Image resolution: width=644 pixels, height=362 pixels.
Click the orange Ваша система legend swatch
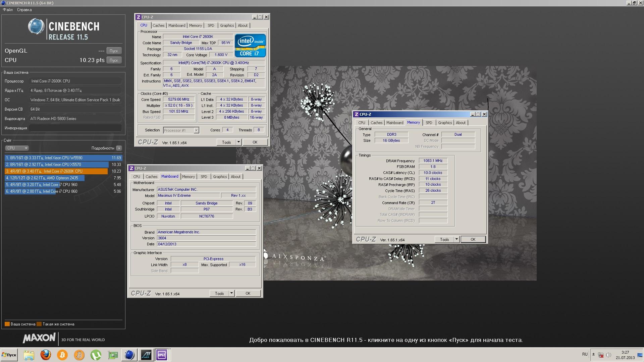pyautogui.click(x=7, y=324)
